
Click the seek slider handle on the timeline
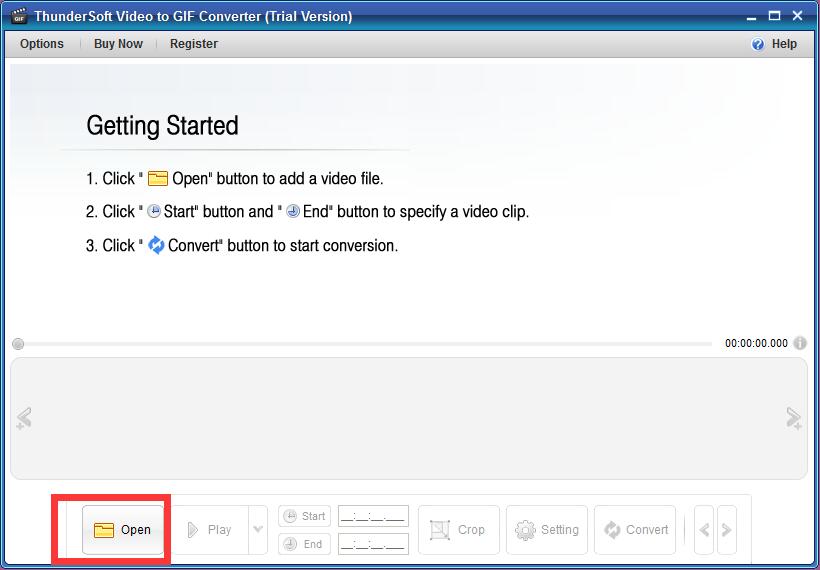pos(18,344)
